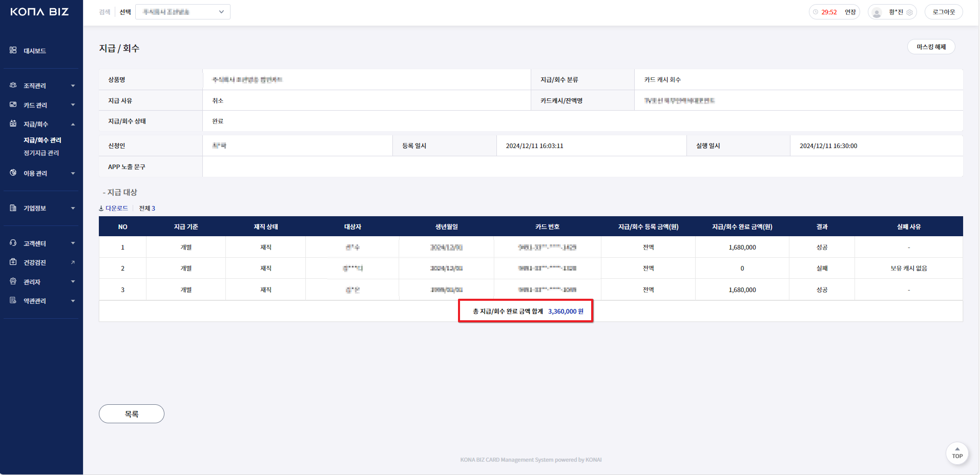Image resolution: width=980 pixels, height=475 pixels.
Task: Select 정기지급 관리 submenu item
Action: pos(41,153)
